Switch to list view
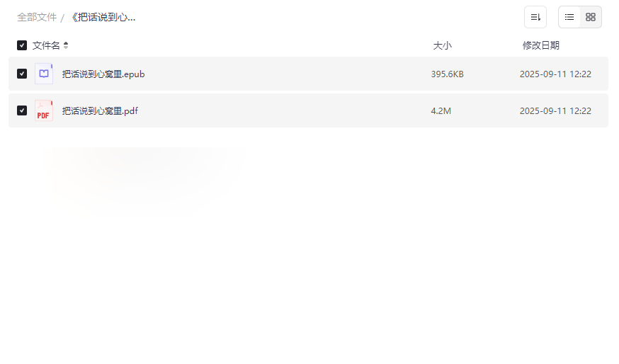Viewport: 619px width, 364px height. coord(569,17)
